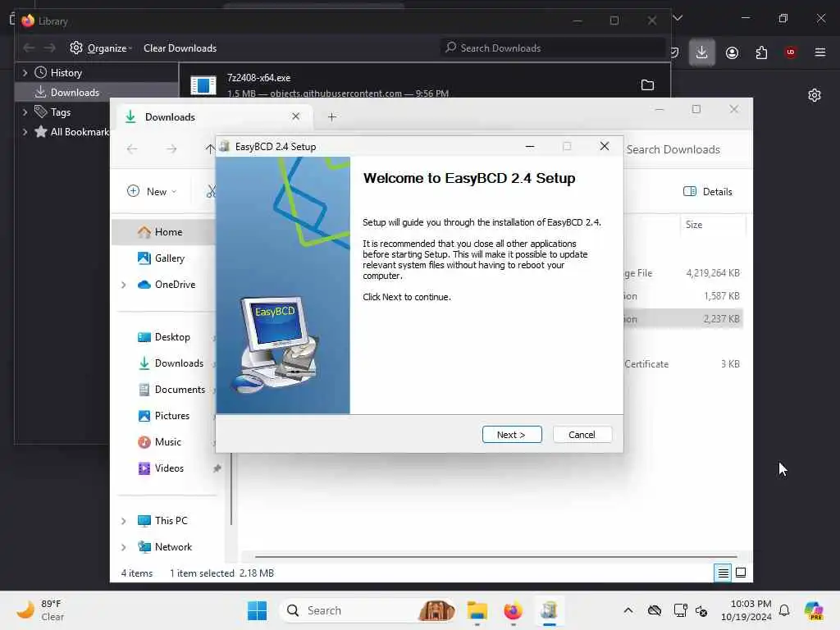Open the Firefox downloads toolbar button
The height and width of the screenshot is (630, 840).
pyautogui.click(x=702, y=52)
